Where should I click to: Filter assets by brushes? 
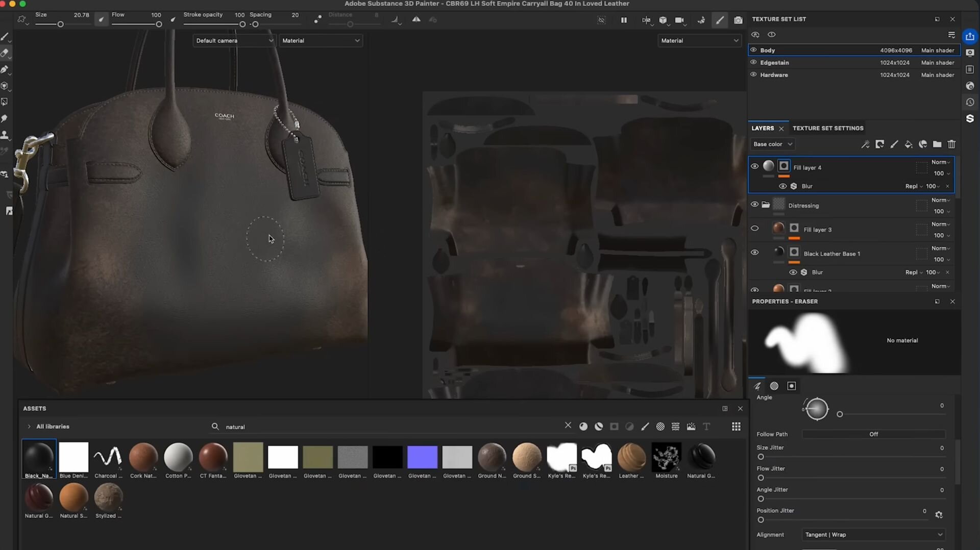pyautogui.click(x=645, y=427)
